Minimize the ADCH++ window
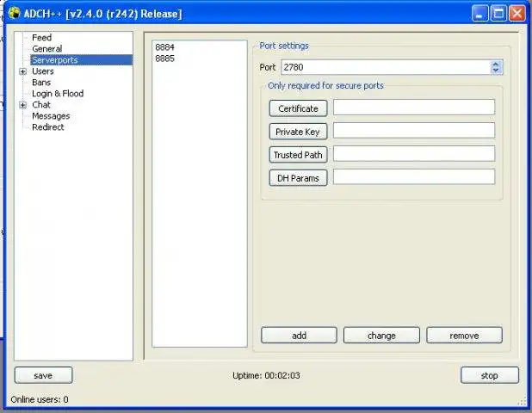The height and width of the screenshot is (413, 532). [479, 14]
